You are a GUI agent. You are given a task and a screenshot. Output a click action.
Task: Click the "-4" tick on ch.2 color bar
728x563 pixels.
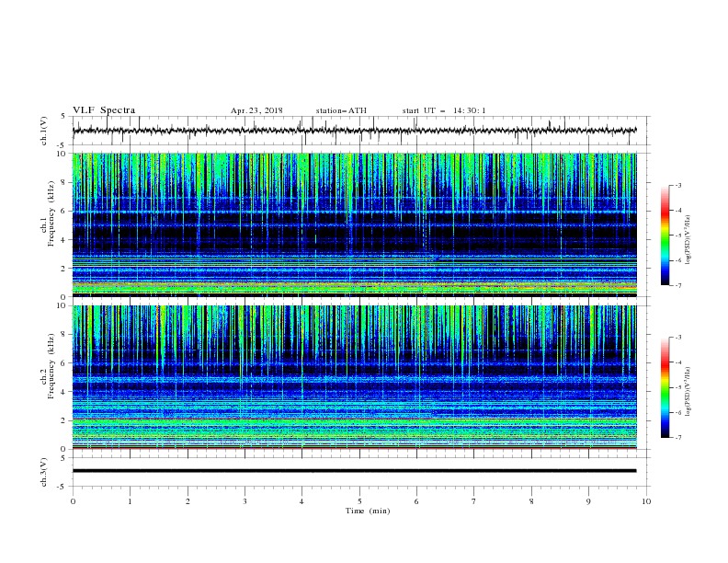point(678,362)
